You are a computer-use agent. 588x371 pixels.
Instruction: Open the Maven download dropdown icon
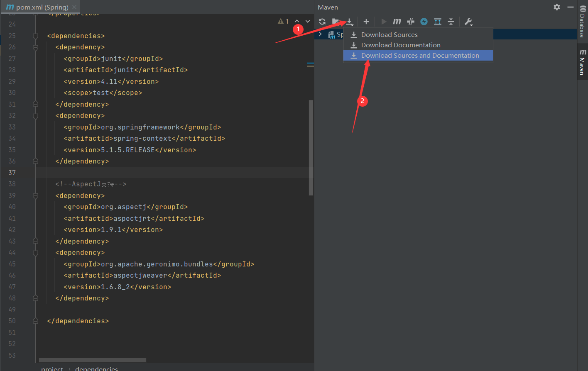(350, 22)
